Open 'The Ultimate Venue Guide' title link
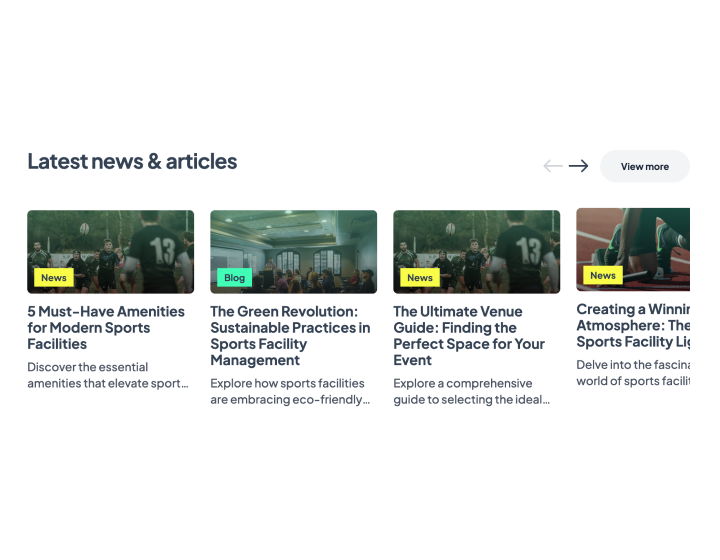Viewport: 720px width, 560px height. point(469,336)
